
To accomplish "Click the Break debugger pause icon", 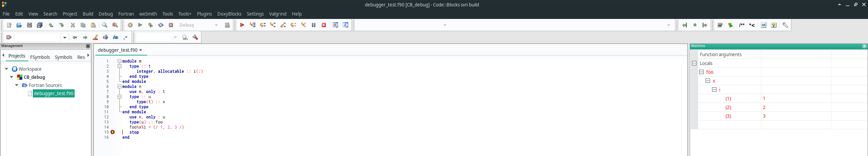I will (x=314, y=25).
